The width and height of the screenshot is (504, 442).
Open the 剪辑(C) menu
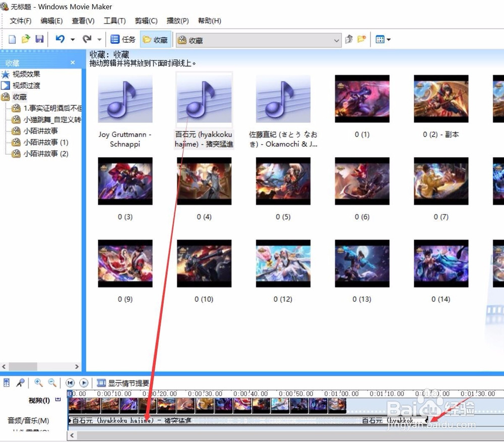pyautogui.click(x=146, y=21)
